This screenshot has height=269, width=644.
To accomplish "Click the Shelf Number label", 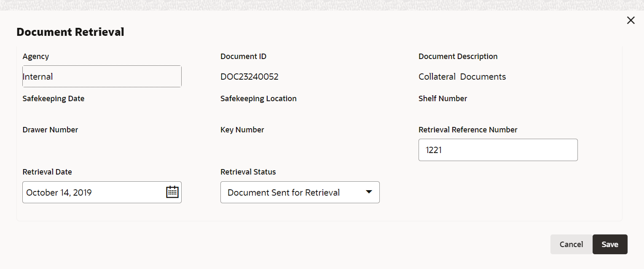I will [443, 99].
